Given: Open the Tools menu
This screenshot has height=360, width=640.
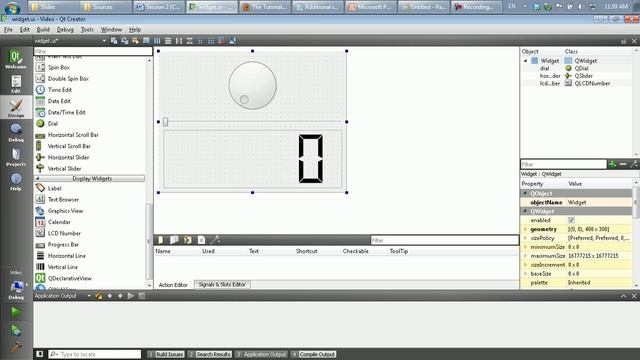Looking at the screenshot, I should pos(87,29).
